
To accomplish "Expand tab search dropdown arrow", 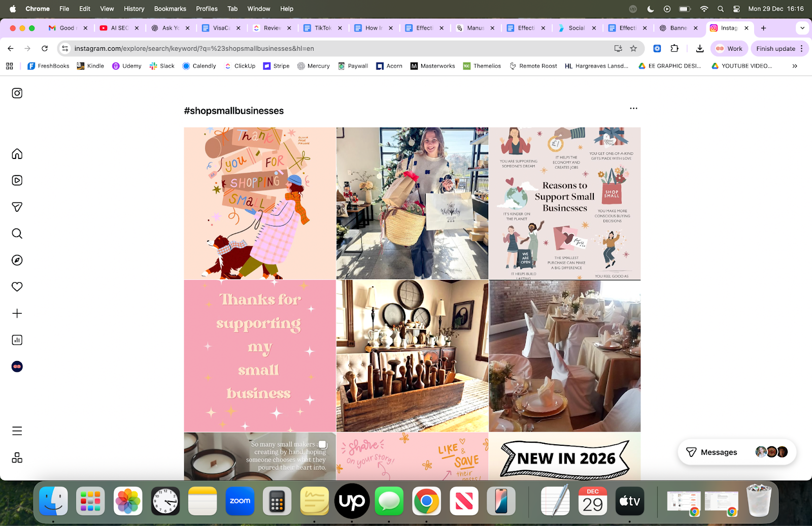I will 802,28.
